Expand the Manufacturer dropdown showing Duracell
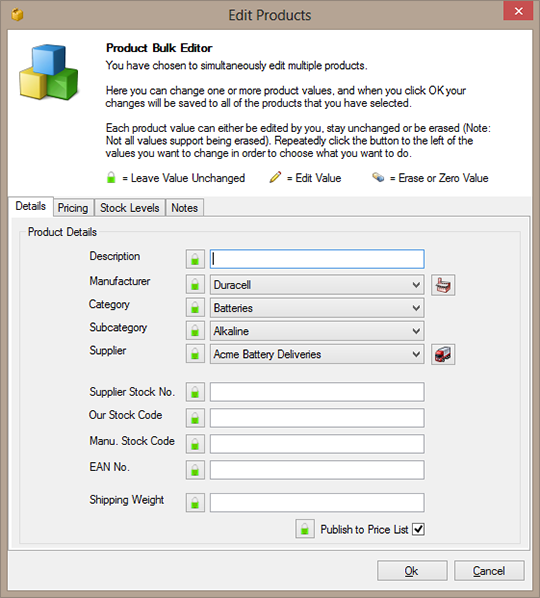The height and width of the screenshot is (598, 540). click(317, 285)
